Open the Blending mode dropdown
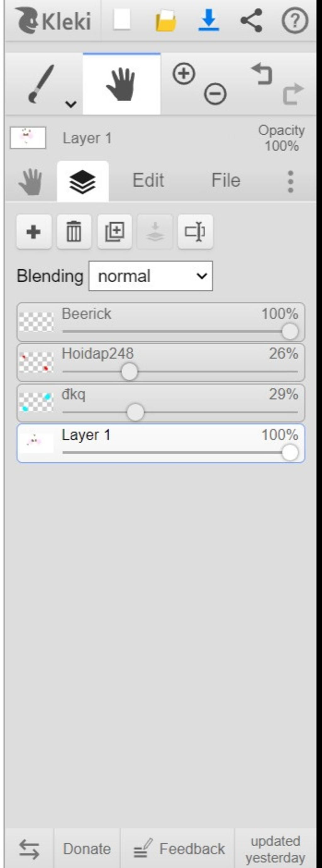 click(x=150, y=276)
